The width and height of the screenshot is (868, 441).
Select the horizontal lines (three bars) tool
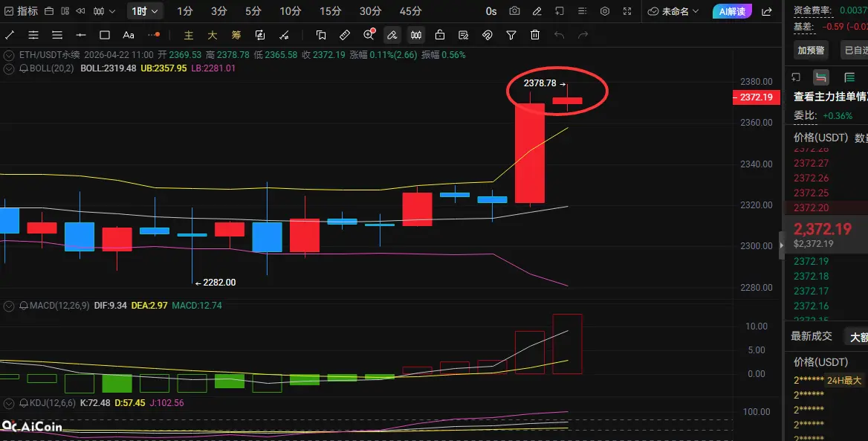[x=57, y=35]
